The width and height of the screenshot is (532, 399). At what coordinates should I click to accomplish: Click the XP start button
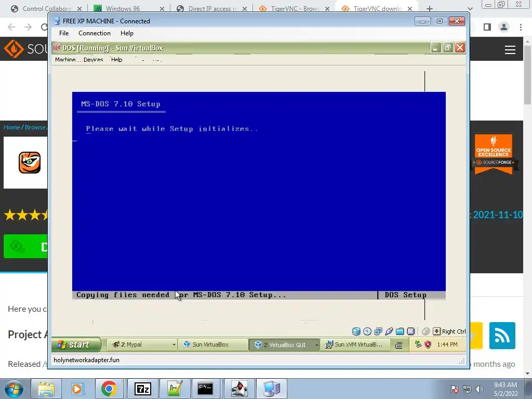(76, 344)
